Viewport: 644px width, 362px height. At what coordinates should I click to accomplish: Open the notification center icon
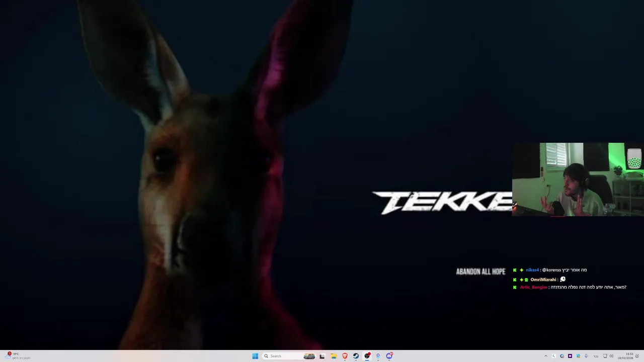pyautogui.click(x=637, y=356)
